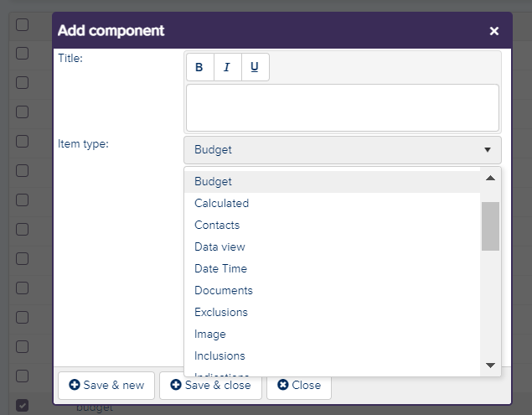Toggle Underline formatting in title editor
This screenshot has height=415, width=532.
[x=255, y=67]
